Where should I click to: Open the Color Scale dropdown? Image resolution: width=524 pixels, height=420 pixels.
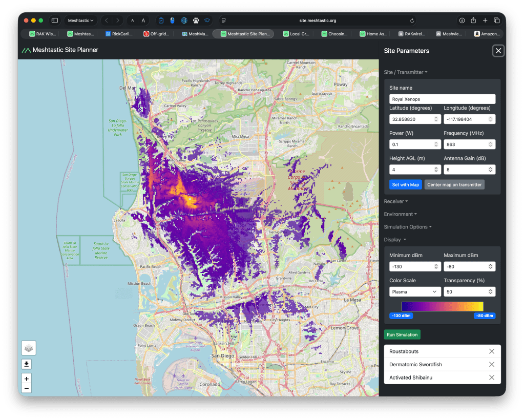(414, 292)
